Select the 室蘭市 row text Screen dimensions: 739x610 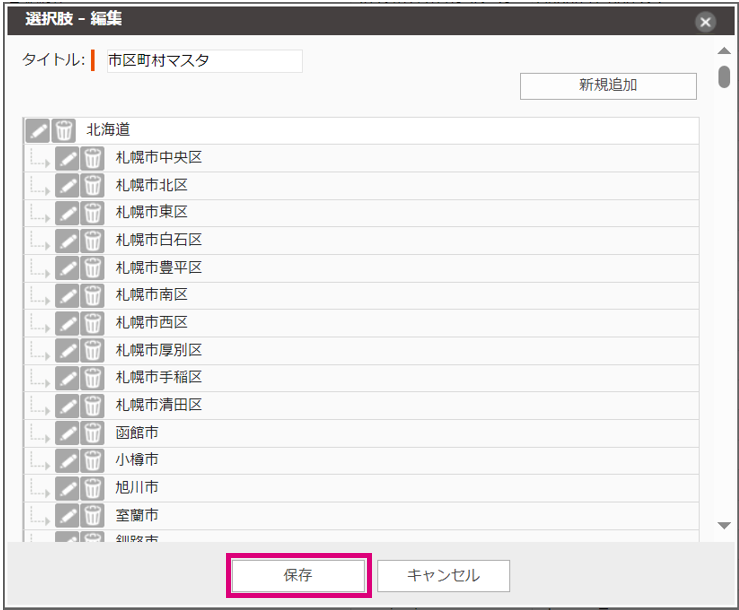137,515
